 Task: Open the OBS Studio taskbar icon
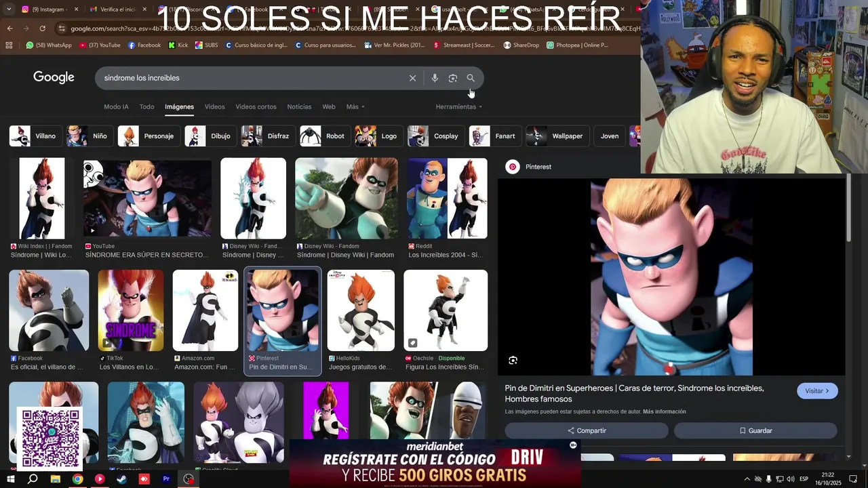point(189,479)
